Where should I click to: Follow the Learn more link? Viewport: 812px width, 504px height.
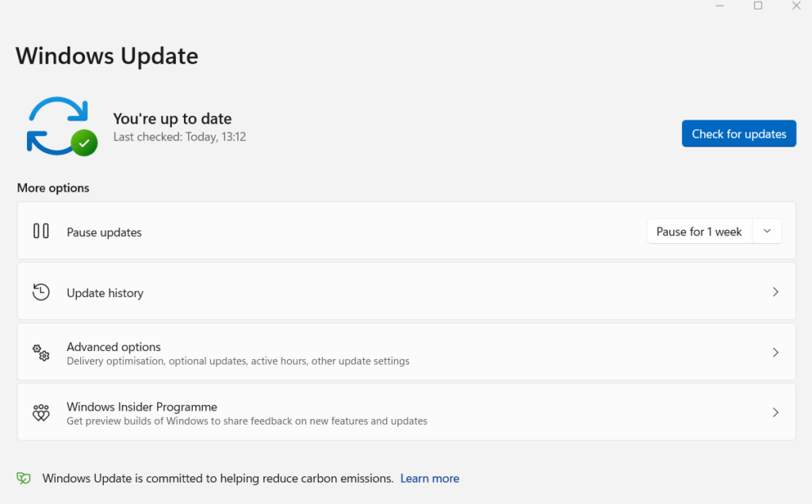[430, 479]
